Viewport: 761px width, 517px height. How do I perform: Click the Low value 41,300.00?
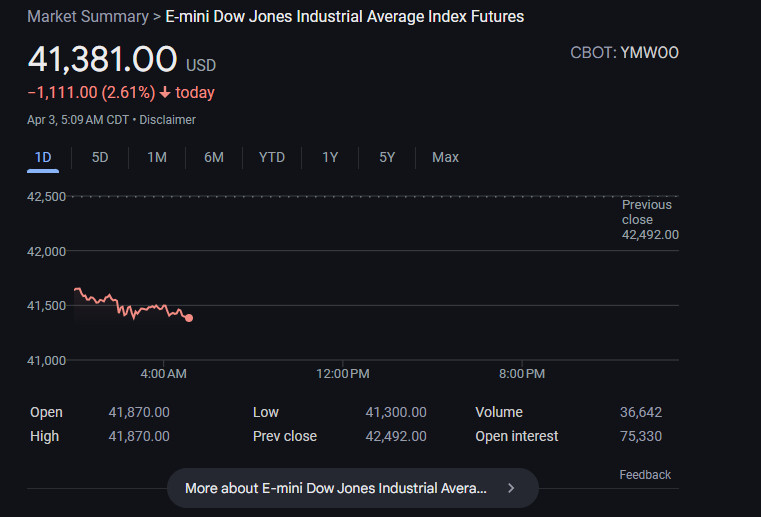396,412
